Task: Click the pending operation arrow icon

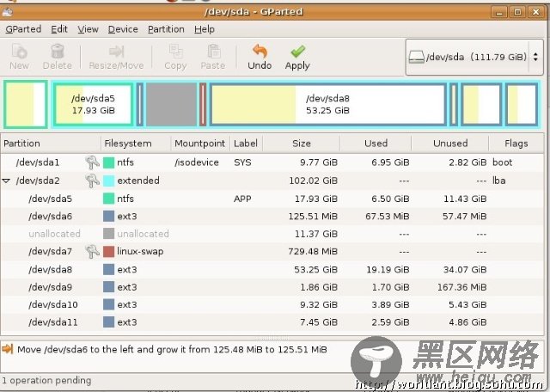Action: 8,349
